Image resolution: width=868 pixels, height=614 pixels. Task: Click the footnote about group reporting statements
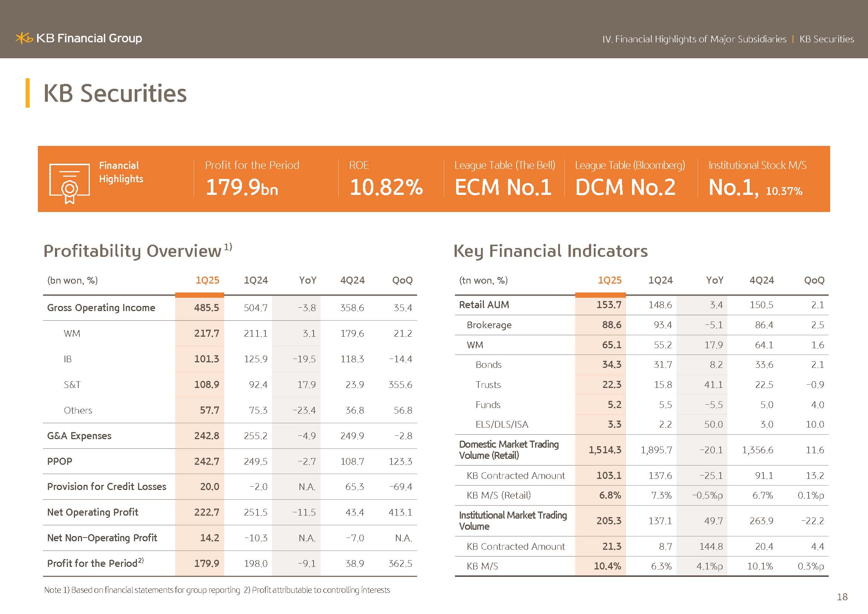pos(142,590)
